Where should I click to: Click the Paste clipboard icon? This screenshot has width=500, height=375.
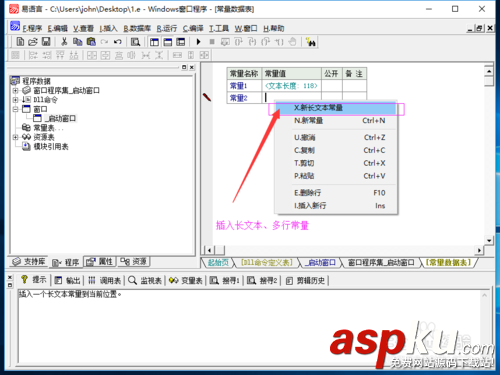[x=91, y=42]
